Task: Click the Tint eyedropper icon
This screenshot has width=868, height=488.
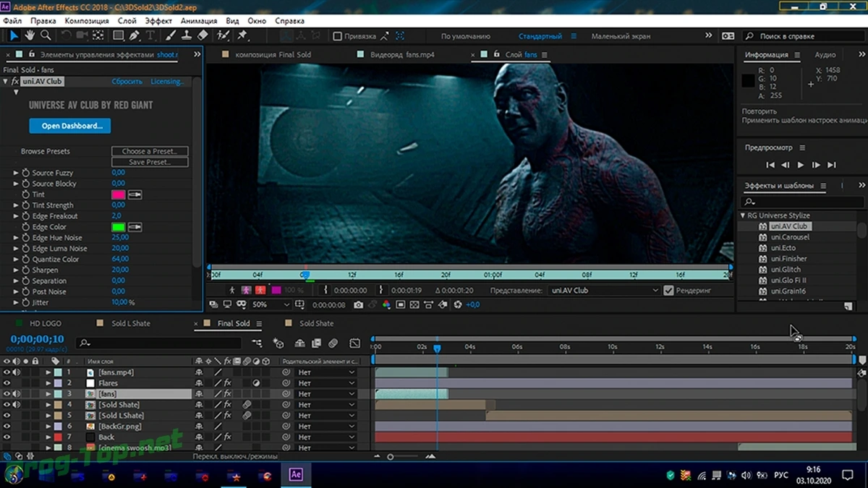Action: 135,194
